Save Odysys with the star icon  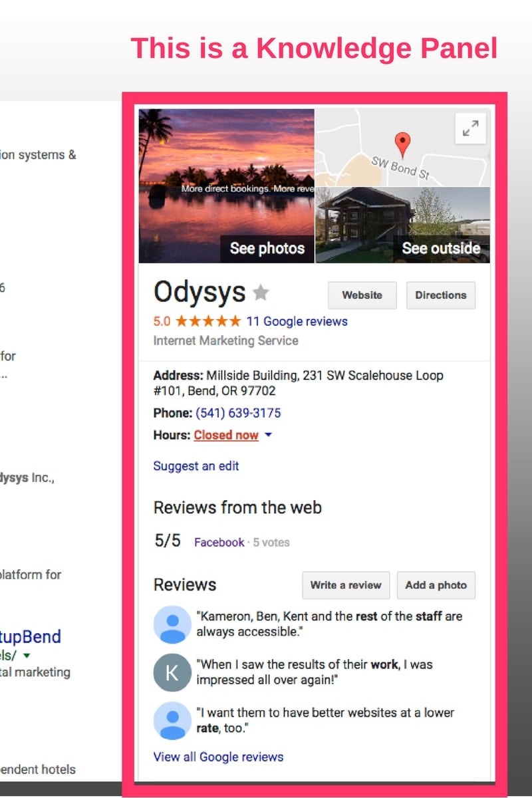(261, 292)
